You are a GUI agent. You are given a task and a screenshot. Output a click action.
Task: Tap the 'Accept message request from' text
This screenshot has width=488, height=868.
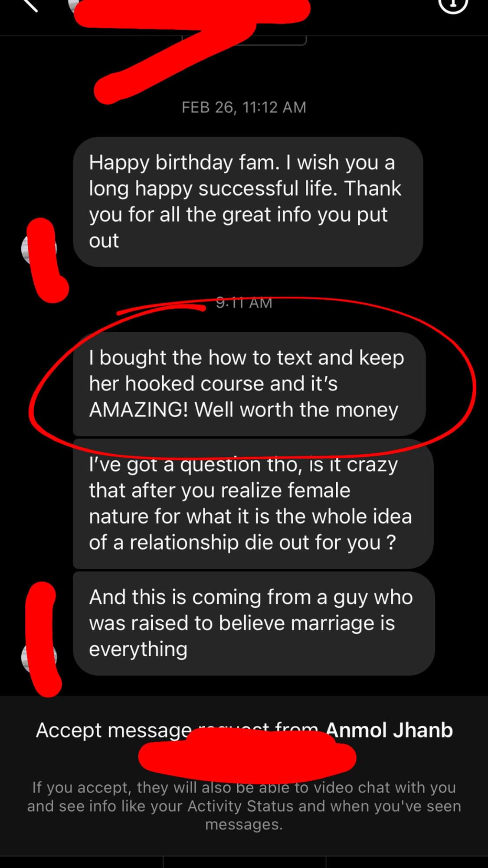pyautogui.click(x=180, y=730)
